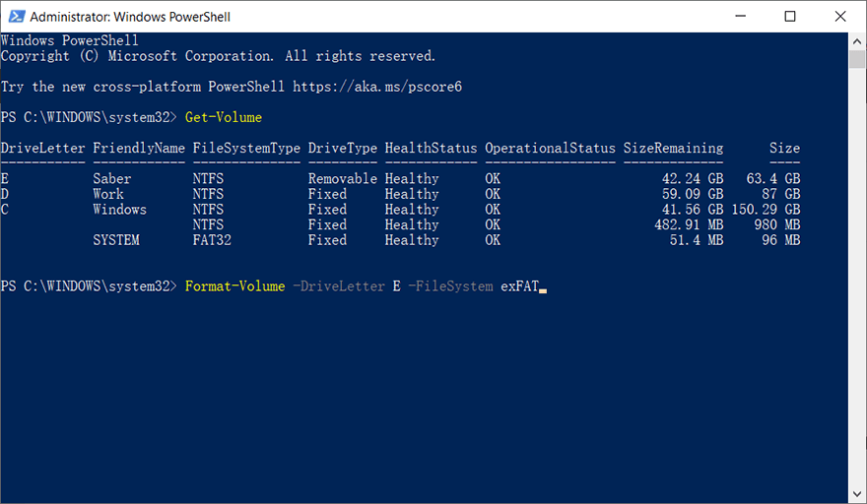Click the scrollbar down arrow
867x504 pixels.
point(857,494)
